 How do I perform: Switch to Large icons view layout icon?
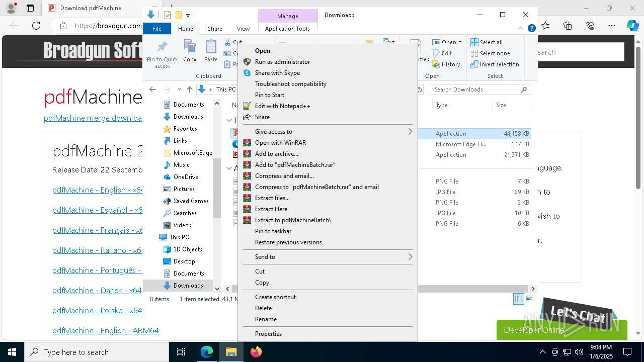tap(530, 299)
